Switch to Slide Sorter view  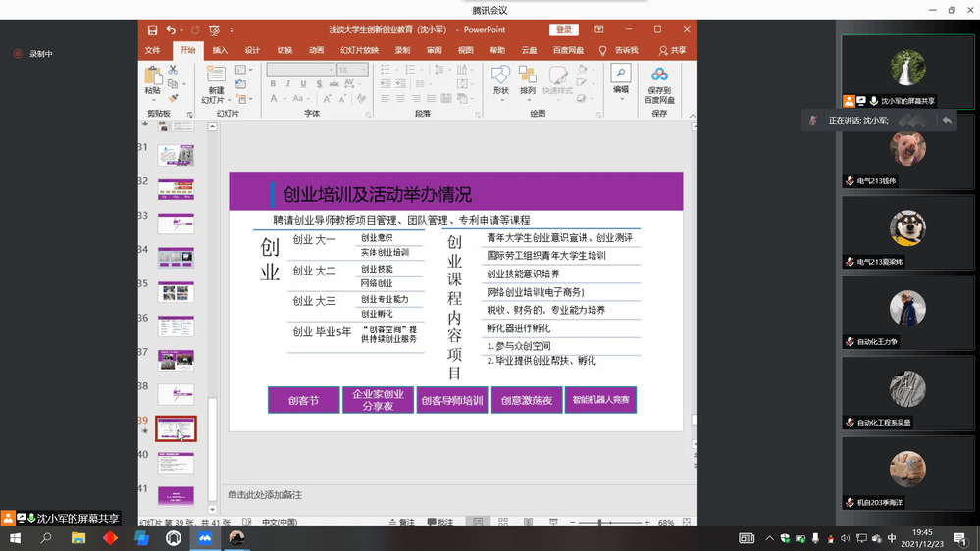point(503,524)
